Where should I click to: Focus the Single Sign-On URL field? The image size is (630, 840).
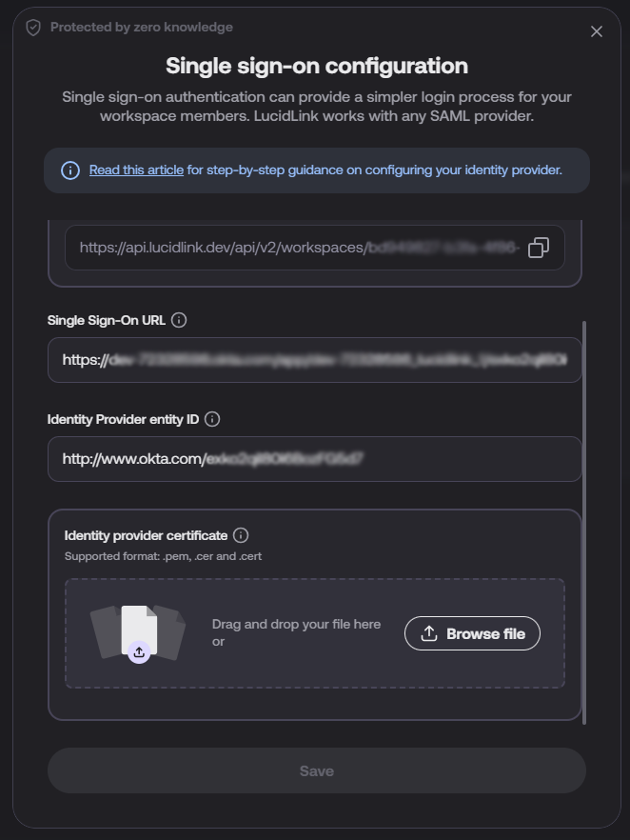point(315,360)
